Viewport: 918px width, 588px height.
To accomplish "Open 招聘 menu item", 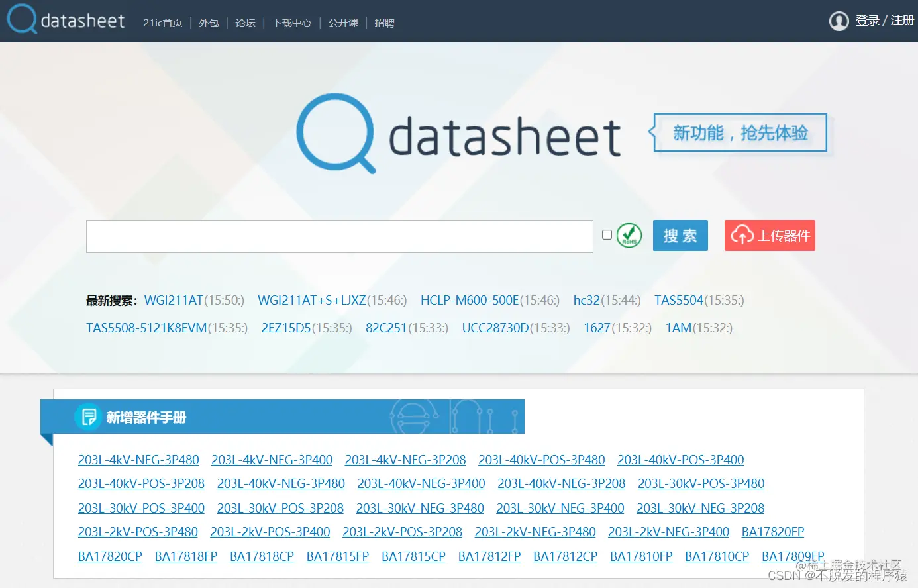I will [385, 23].
